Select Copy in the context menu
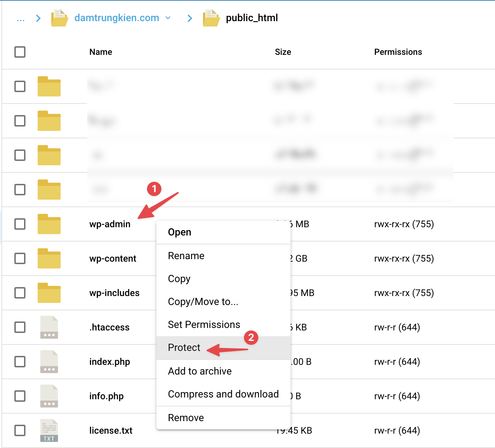495x448 pixels. pos(223,279)
